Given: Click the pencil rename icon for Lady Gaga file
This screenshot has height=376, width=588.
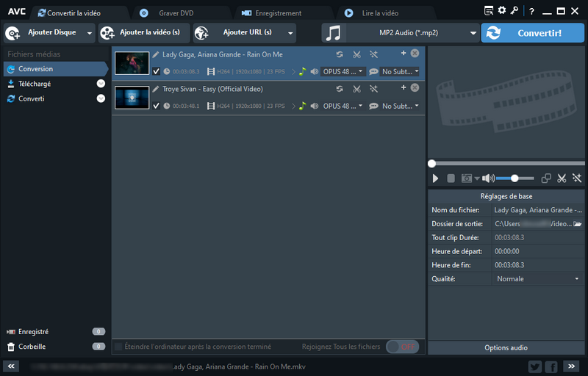Looking at the screenshot, I should click(x=156, y=54).
